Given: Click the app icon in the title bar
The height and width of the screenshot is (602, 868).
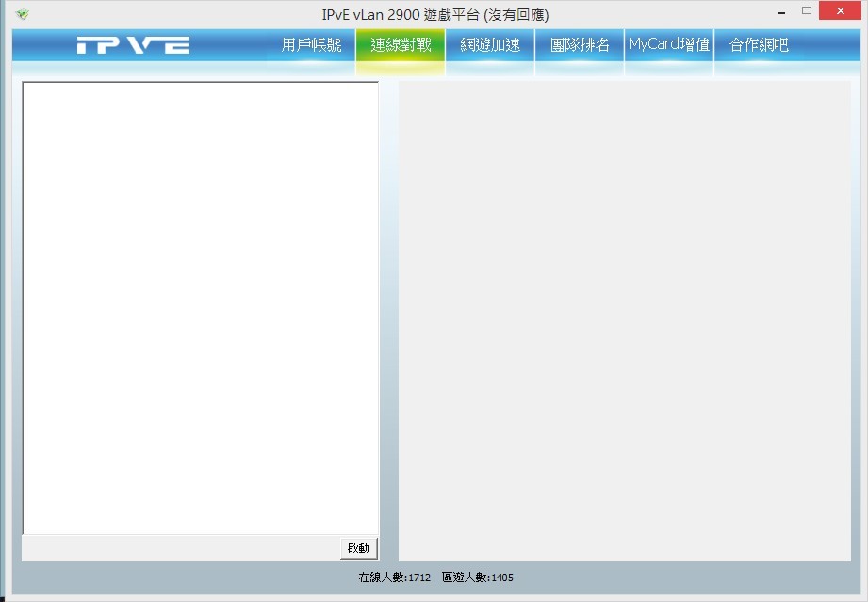Looking at the screenshot, I should (x=22, y=14).
